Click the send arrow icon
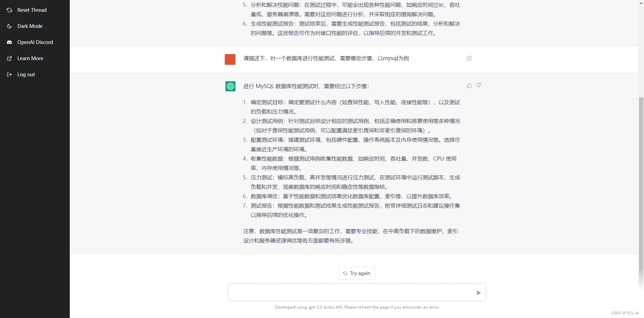 tap(478, 293)
